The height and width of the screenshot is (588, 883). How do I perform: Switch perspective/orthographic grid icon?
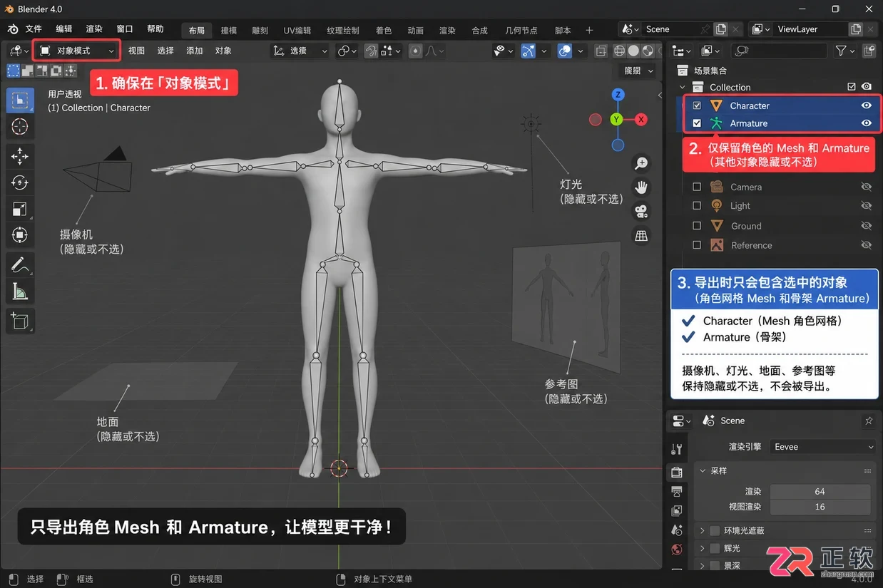(641, 236)
